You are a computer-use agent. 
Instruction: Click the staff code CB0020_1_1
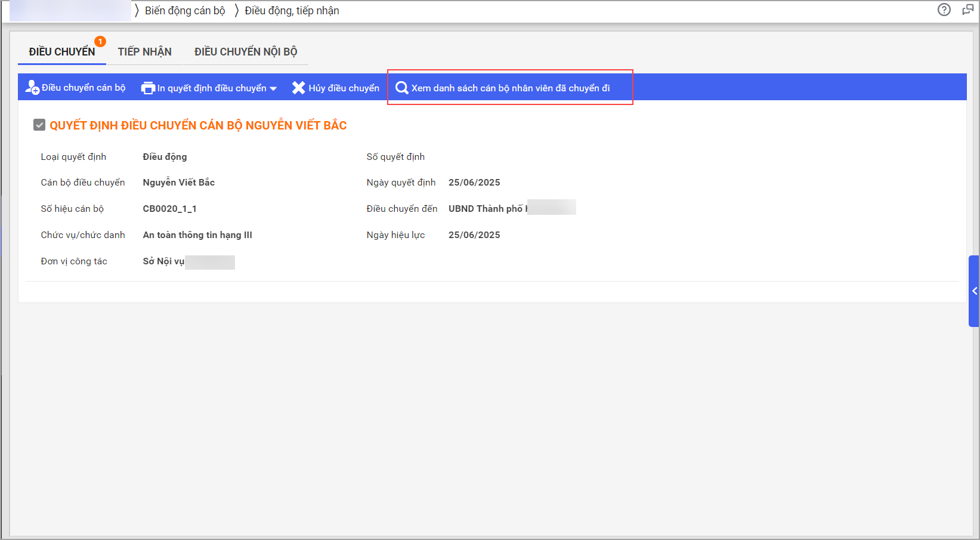169,209
